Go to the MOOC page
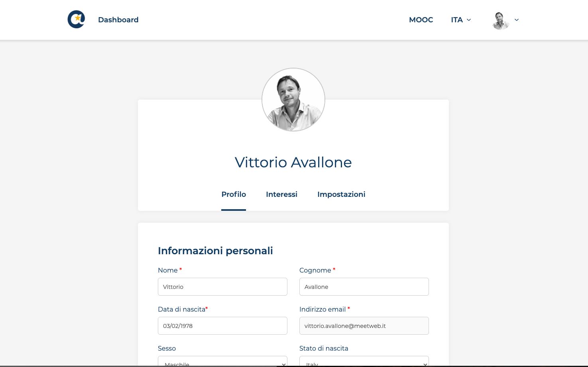 [x=421, y=20]
